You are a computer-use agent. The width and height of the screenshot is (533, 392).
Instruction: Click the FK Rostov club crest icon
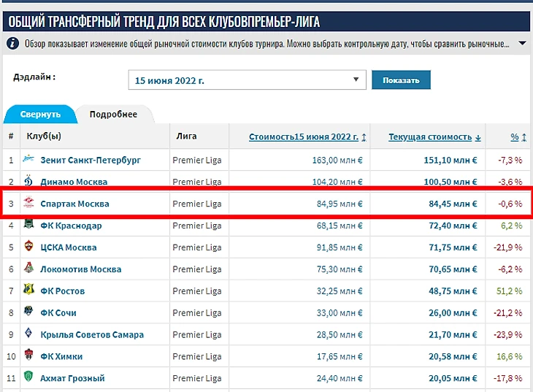click(28, 291)
